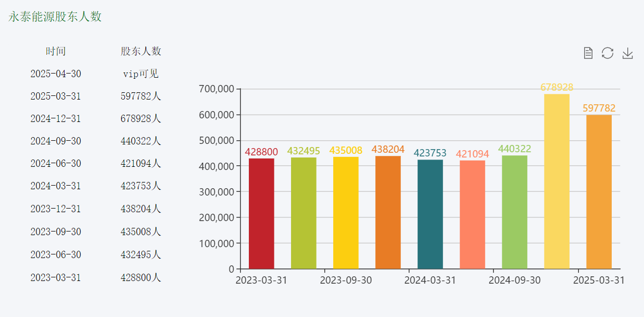Click the 597782 label above bar
Image resolution: width=644 pixels, height=317 pixels.
tap(599, 108)
